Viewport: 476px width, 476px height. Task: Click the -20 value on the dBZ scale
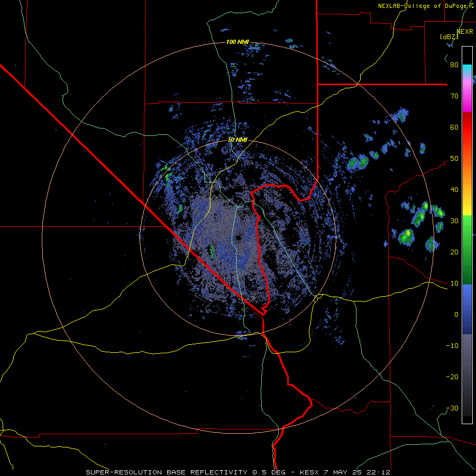(x=452, y=377)
